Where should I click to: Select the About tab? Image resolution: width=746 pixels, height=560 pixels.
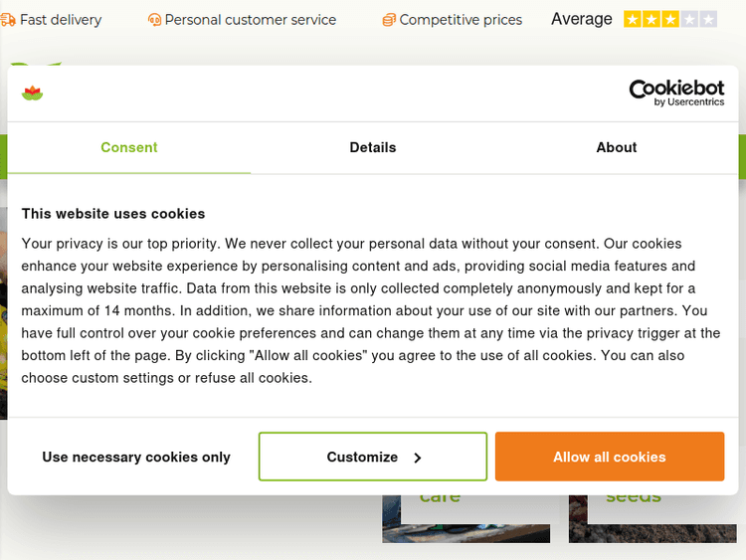click(x=617, y=147)
